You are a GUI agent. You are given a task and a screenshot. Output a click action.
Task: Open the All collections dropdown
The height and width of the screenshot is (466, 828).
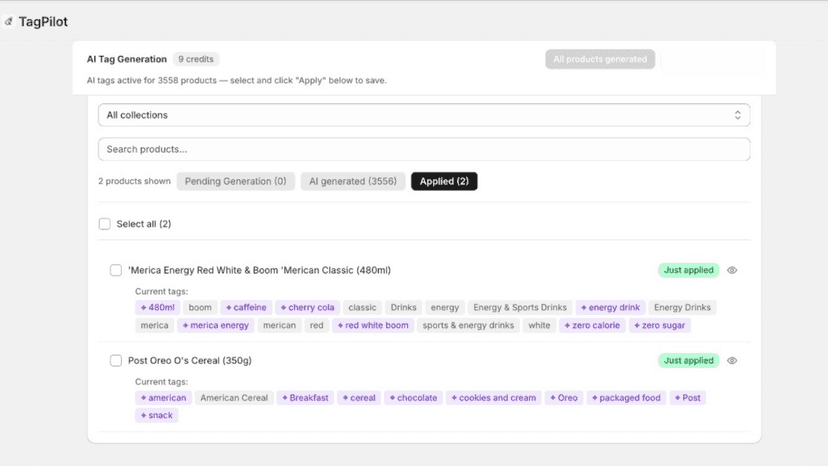tap(424, 115)
